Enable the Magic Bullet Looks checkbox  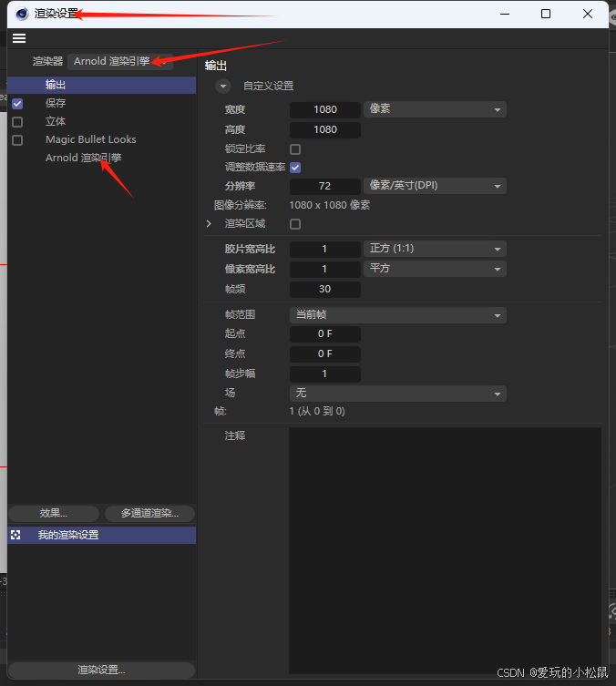(17, 140)
